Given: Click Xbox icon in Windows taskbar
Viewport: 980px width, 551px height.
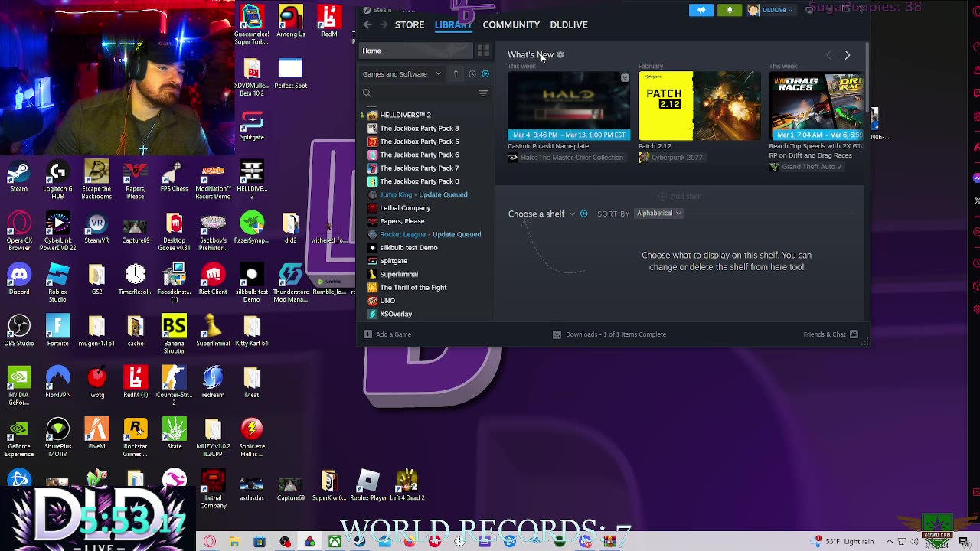Looking at the screenshot, I should 335,542.
